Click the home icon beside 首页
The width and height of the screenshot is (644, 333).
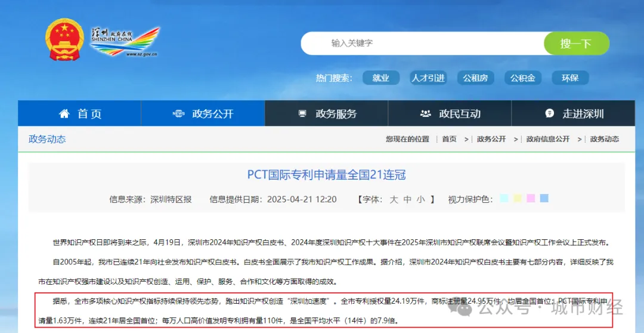pyautogui.click(x=64, y=114)
